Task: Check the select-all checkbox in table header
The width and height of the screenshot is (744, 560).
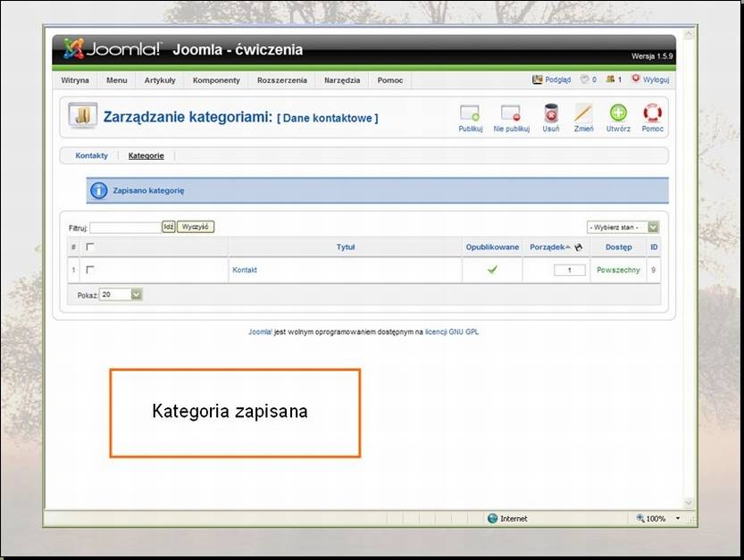Action: pyautogui.click(x=90, y=247)
